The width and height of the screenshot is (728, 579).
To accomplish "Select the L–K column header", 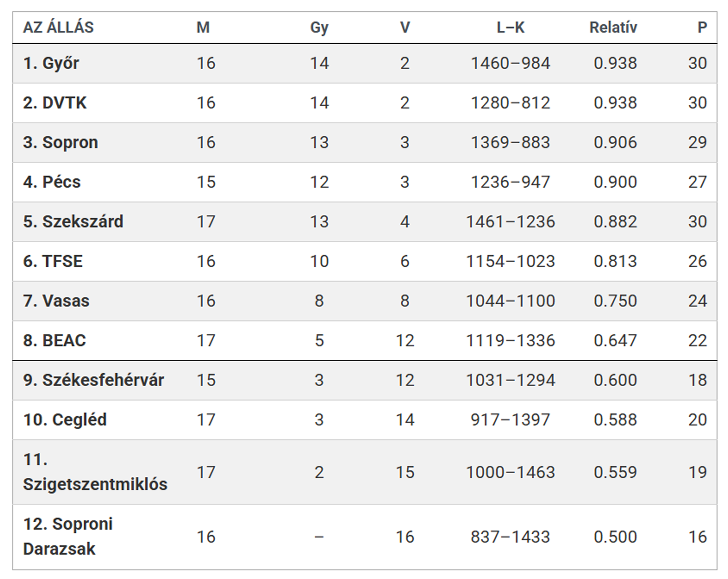I will coord(510,27).
